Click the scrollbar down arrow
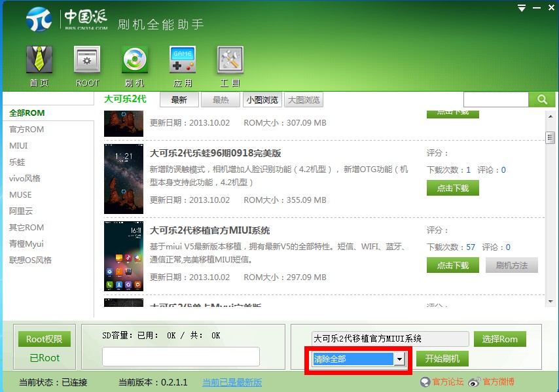This screenshot has width=559, height=392. tap(550, 302)
